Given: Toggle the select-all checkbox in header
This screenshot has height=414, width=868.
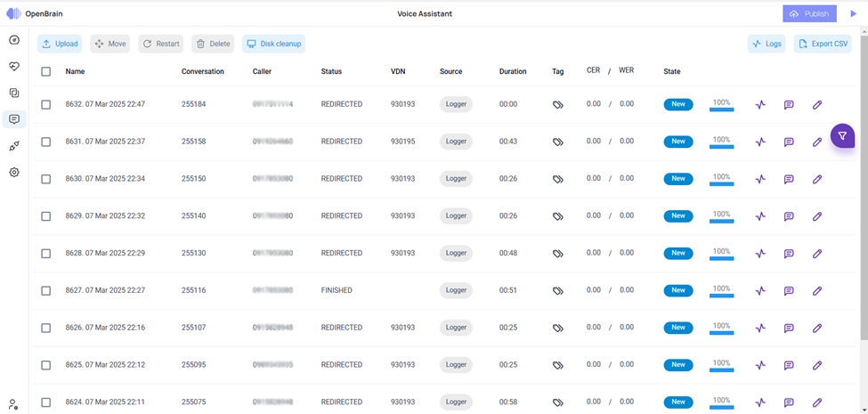Looking at the screenshot, I should [x=46, y=71].
